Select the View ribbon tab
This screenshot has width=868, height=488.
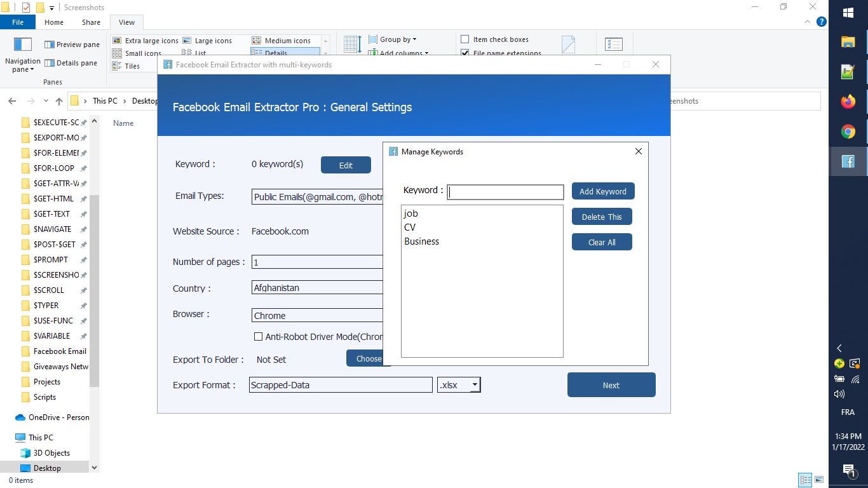(126, 22)
